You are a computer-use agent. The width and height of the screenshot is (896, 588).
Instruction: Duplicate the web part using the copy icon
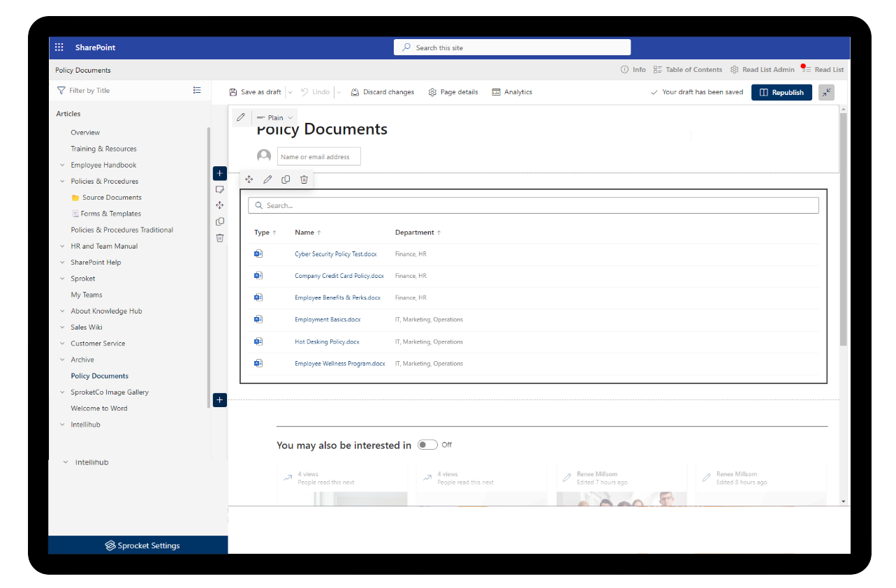[286, 179]
